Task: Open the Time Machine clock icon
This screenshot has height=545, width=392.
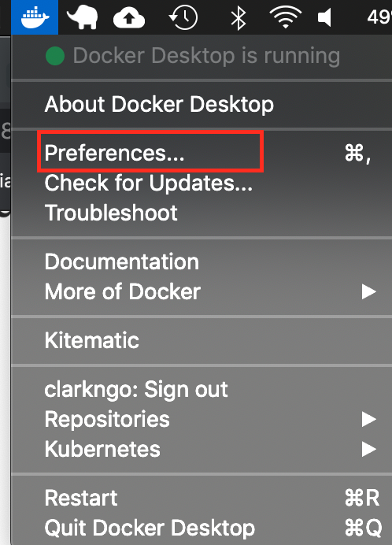Action: point(183,17)
